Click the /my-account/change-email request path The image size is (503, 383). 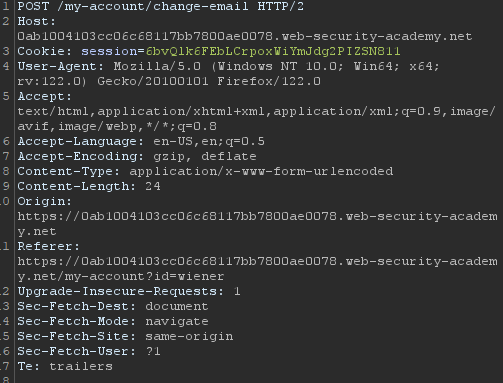pos(153,6)
